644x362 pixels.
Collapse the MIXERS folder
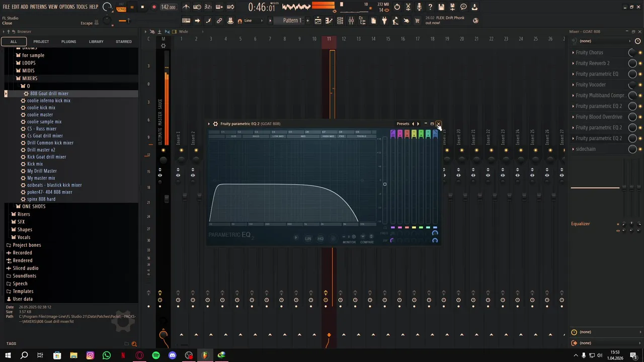click(x=30, y=78)
